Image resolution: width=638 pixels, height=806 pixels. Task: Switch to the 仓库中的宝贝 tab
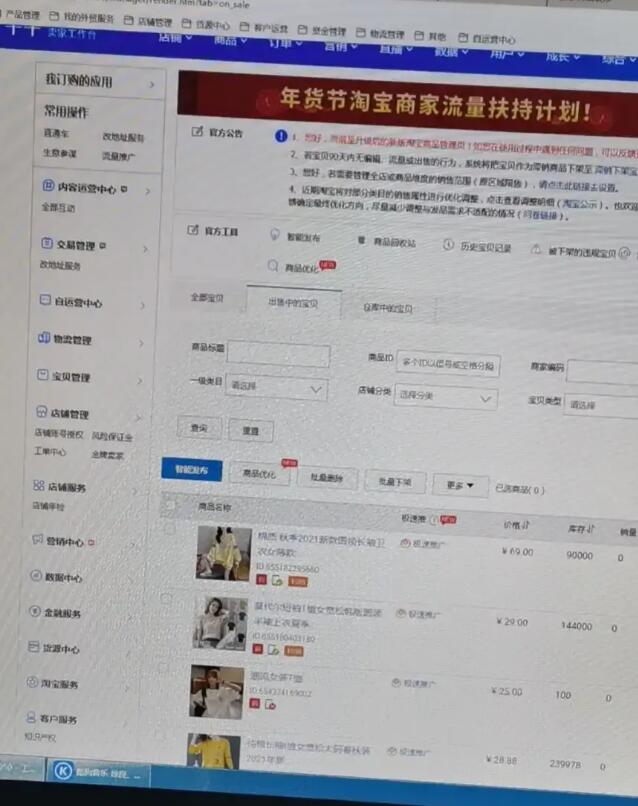click(388, 308)
